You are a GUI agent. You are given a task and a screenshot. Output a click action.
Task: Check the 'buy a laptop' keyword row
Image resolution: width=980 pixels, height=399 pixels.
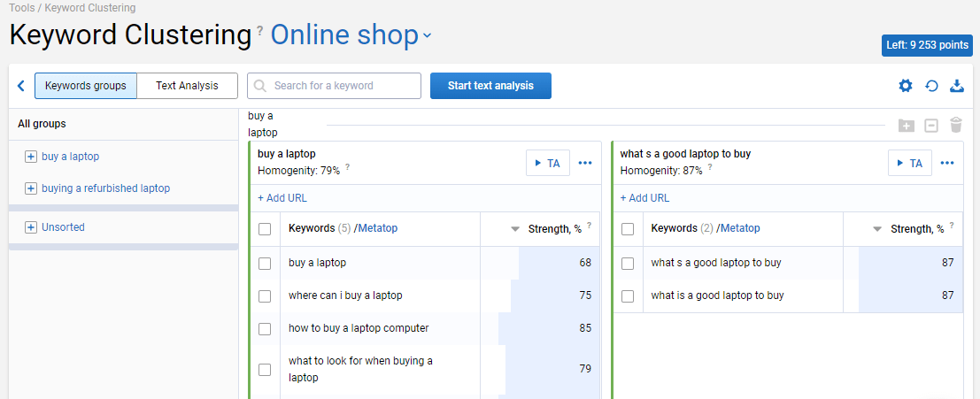click(x=265, y=264)
